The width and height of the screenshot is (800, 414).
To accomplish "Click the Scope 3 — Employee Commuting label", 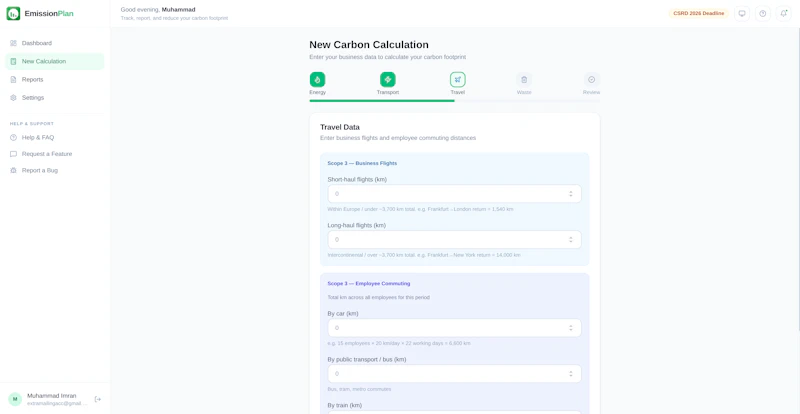I will (369, 283).
